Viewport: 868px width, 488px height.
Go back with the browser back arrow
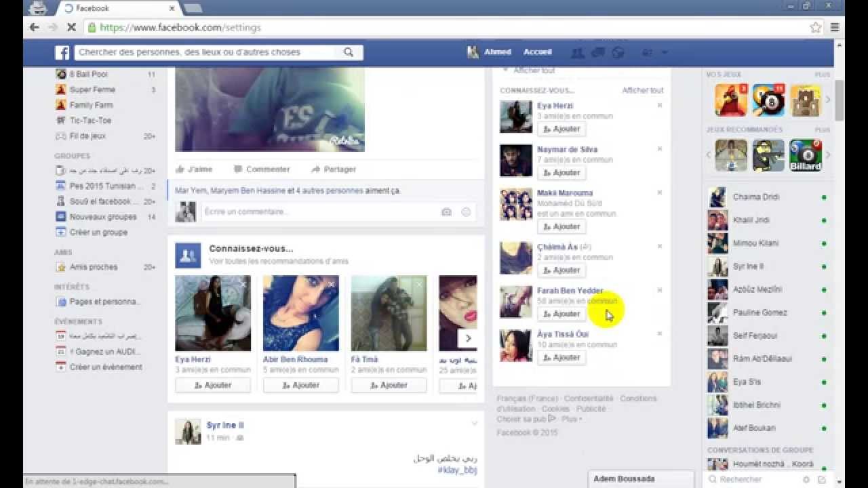(x=34, y=27)
